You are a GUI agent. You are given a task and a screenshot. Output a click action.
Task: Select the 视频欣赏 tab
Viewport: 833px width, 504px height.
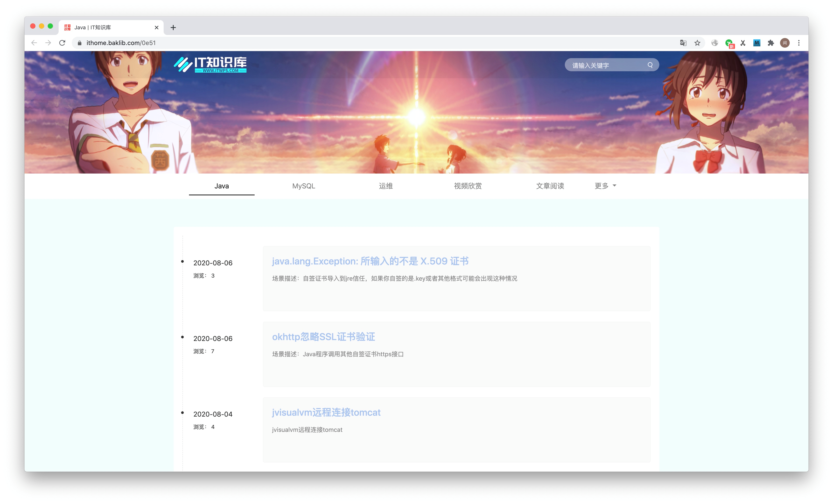[467, 186]
